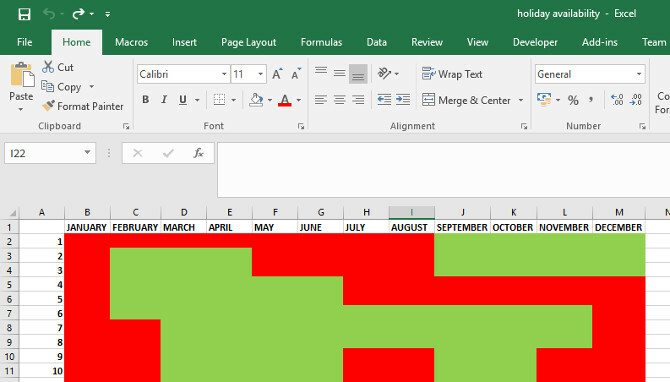The image size is (670, 382).
Task: Apply cell Borders icon
Action: [219, 100]
